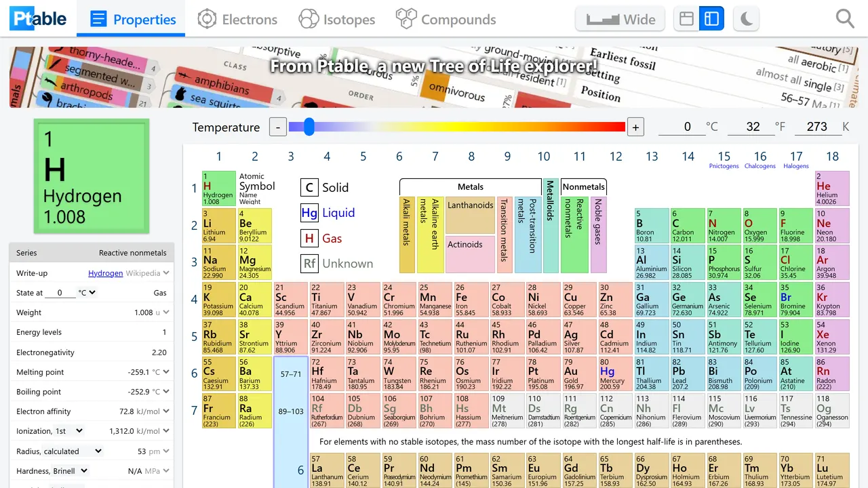Toggle the Wide table layout

coord(620,19)
